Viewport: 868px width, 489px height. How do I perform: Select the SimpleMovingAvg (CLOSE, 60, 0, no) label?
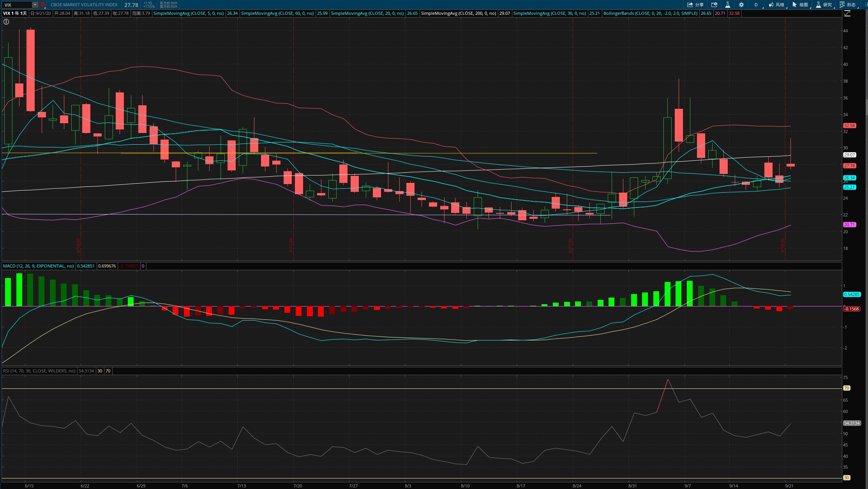pos(277,13)
